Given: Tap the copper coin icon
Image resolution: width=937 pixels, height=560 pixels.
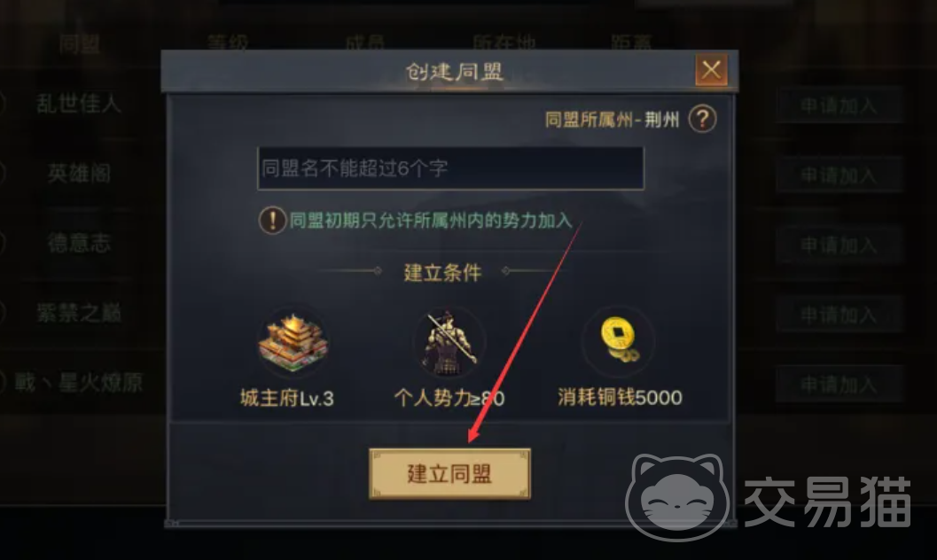Looking at the screenshot, I should point(619,340).
